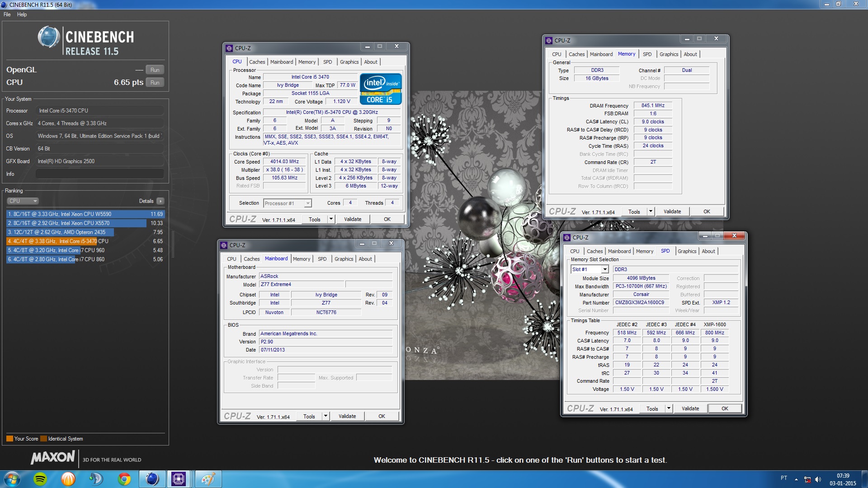The width and height of the screenshot is (868, 488).
Task: Show hidden system tray icons arrow
Action: click(x=796, y=479)
